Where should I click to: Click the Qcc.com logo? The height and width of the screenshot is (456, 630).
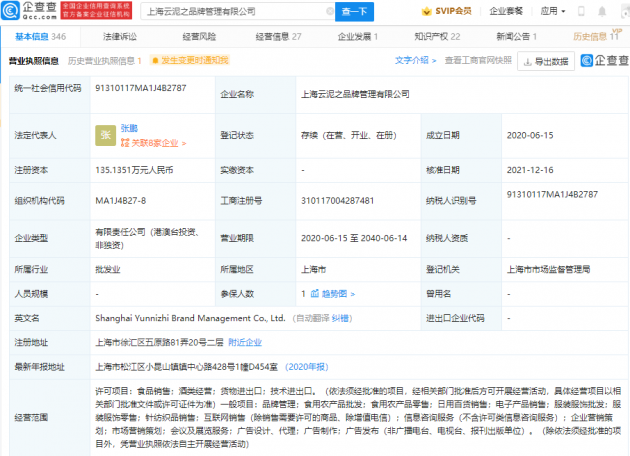point(29,11)
